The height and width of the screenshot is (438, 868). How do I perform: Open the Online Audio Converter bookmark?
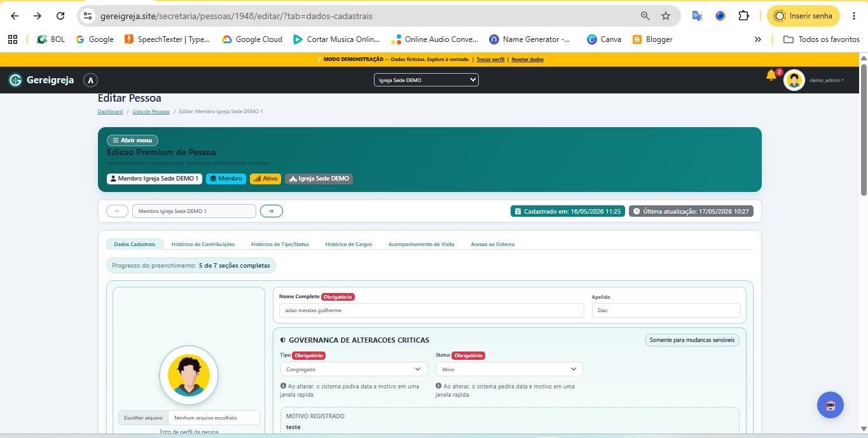[435, 39]
